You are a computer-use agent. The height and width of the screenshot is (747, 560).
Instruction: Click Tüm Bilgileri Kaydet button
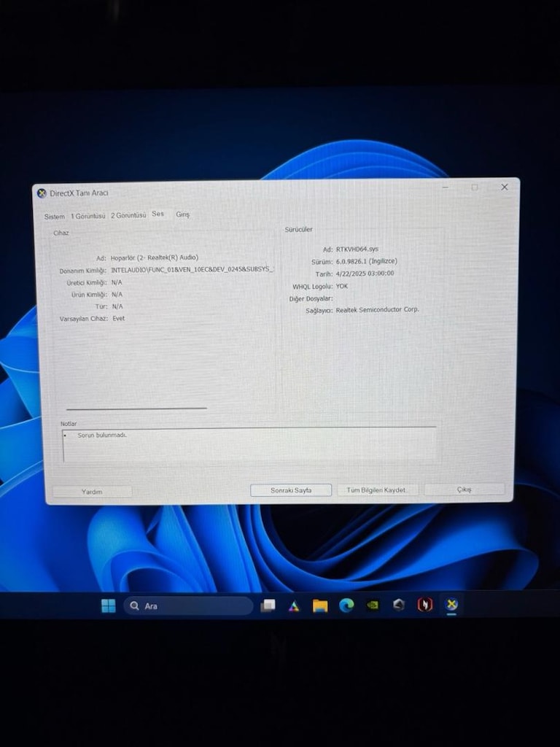[x=377, y=489]
